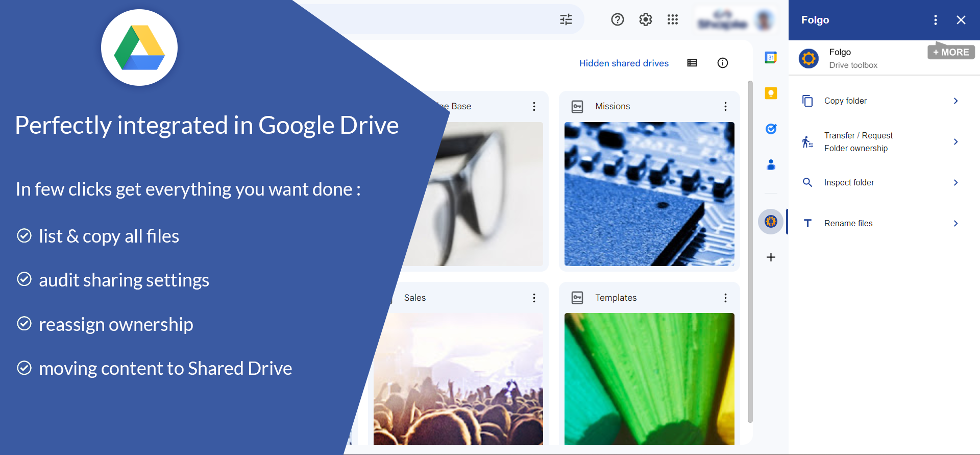The height and width of the screenshot is (455, 980).
Task: Open the Templates shared drive thumbnail
Action: click(x=649, y=378)
